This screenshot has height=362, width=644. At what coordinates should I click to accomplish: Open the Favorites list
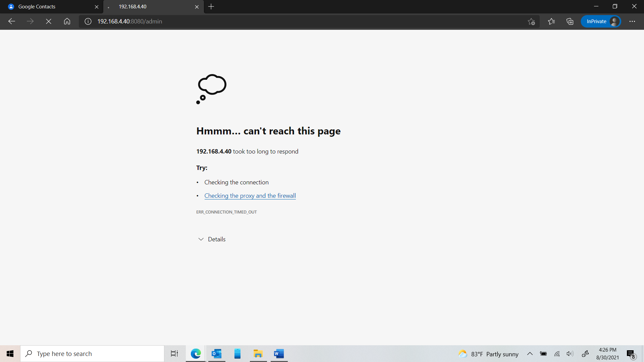551,21
